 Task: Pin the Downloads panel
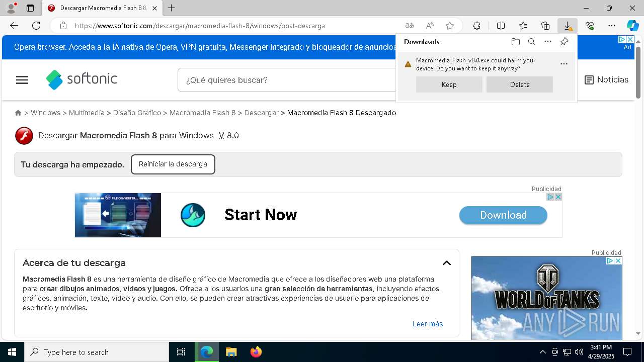click(x=564, y=42)
